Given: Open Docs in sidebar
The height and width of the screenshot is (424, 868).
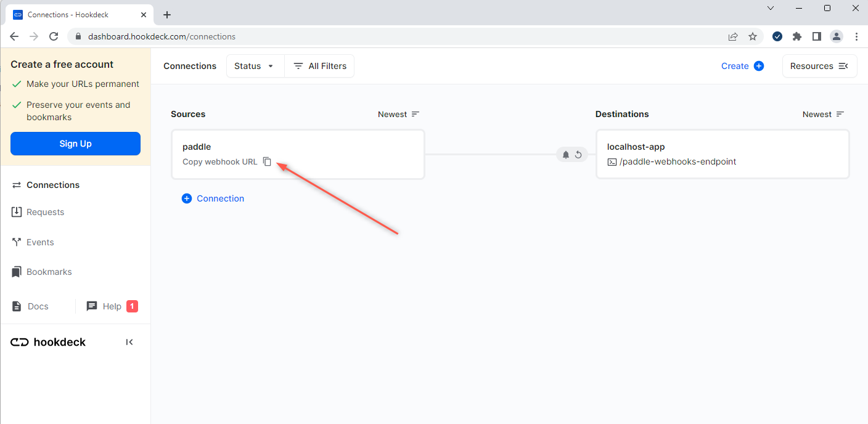Looking at the screenshot, I should pyautogui.click(x=30, y=306).
